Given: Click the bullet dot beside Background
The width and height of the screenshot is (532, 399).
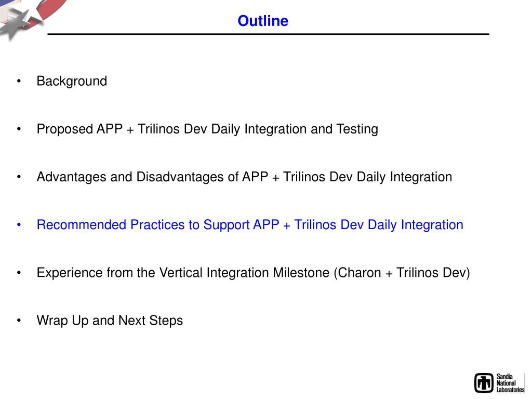Looking at the screenshot, I should point(19,81).
